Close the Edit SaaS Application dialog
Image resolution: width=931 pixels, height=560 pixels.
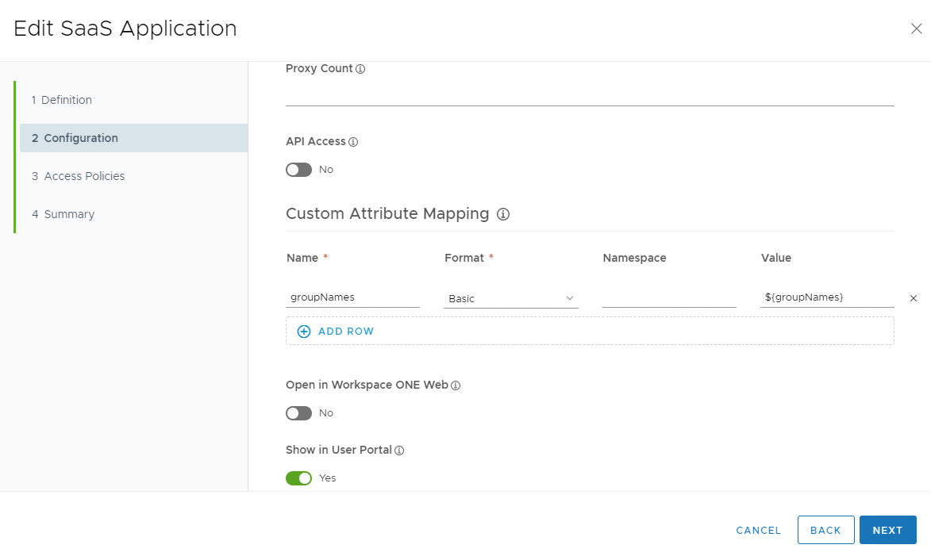click(916, 29)
